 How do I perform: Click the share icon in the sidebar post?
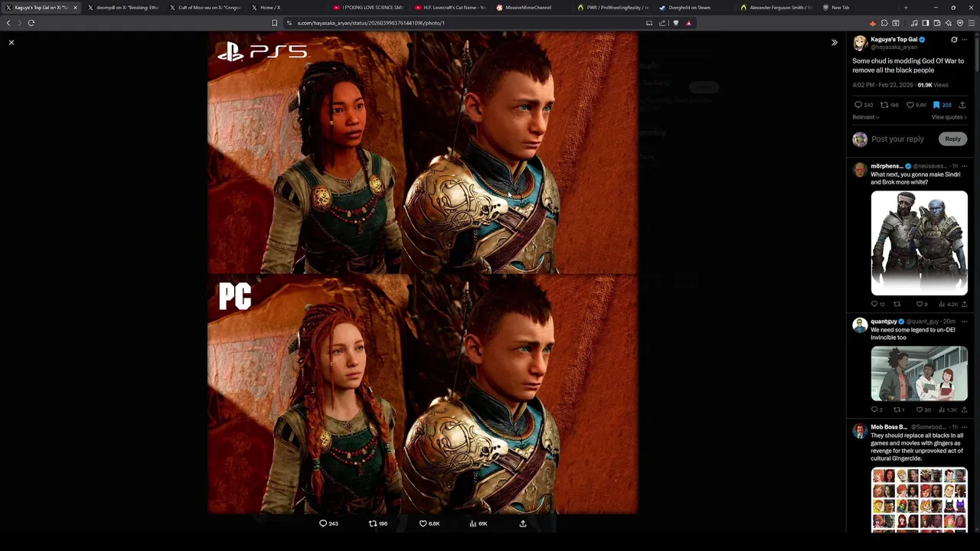click(x=962, y=105)
